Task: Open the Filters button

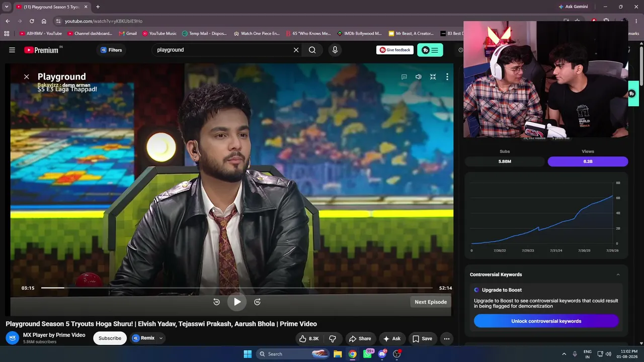Action: point(111,50)
